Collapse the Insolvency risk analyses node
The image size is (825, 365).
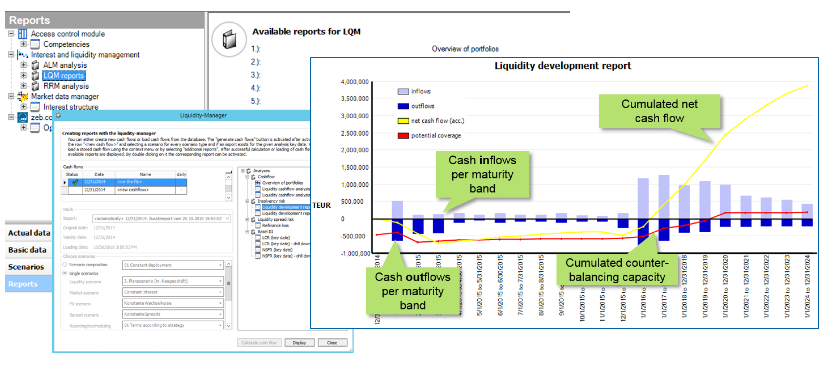point(248,201)
